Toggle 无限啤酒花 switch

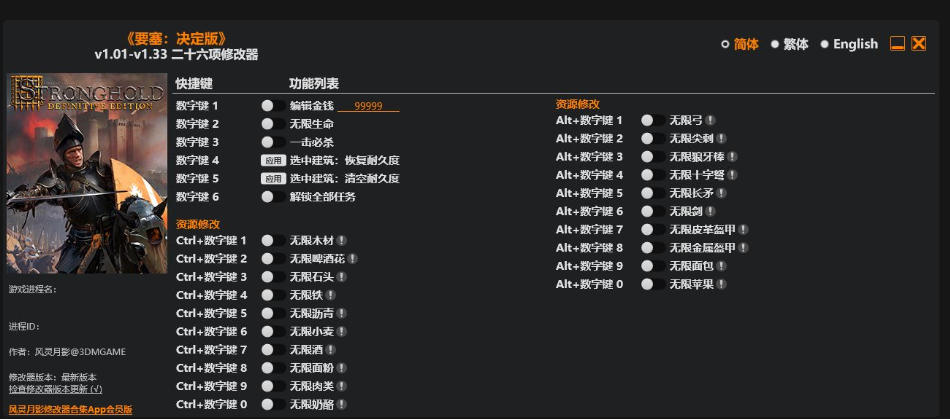click(273, 259)
